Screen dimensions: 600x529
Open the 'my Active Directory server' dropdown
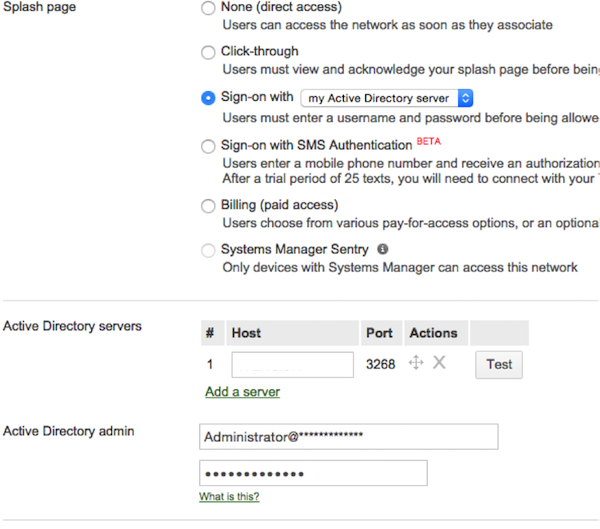click(387, 98)
